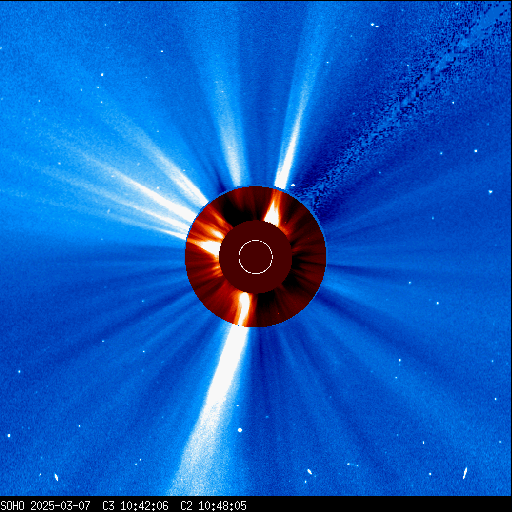512x512 pixels.
Task: Click the date 2025-03-07 in the caption
Action: 60,505
